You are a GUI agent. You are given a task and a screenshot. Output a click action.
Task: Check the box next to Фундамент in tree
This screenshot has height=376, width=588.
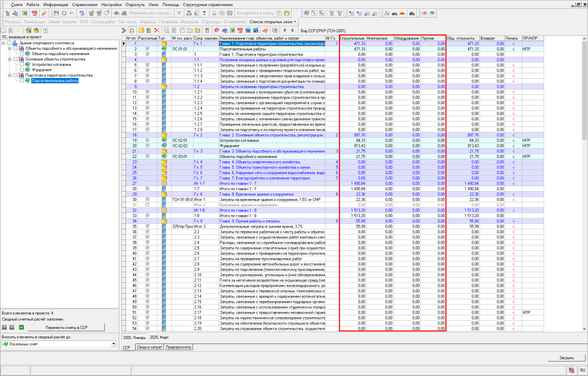pos(22,70)
